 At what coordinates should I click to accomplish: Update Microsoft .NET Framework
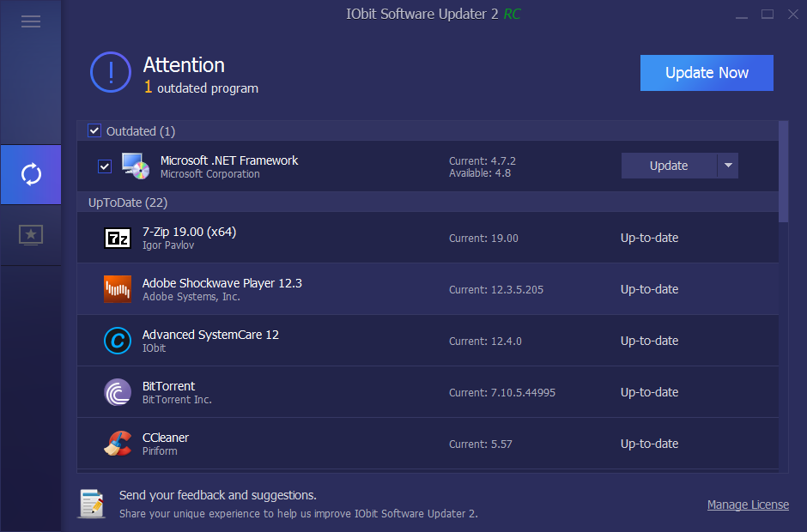[x=669, y=166]
